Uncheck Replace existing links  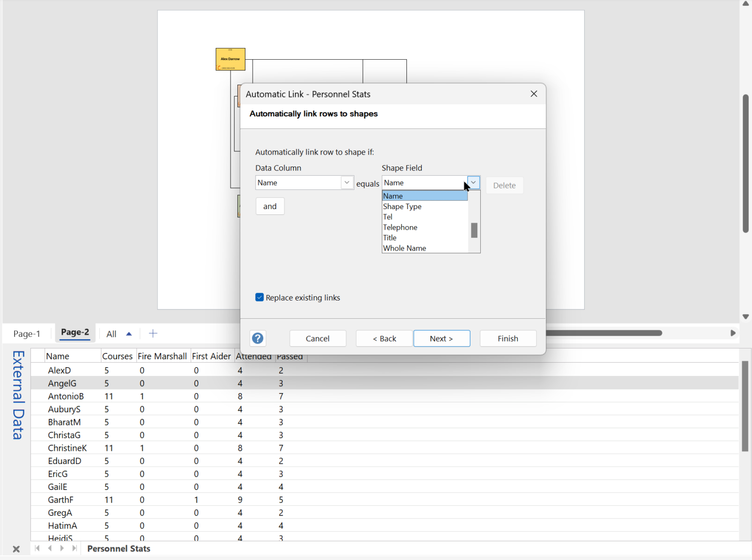coord(259,297)
